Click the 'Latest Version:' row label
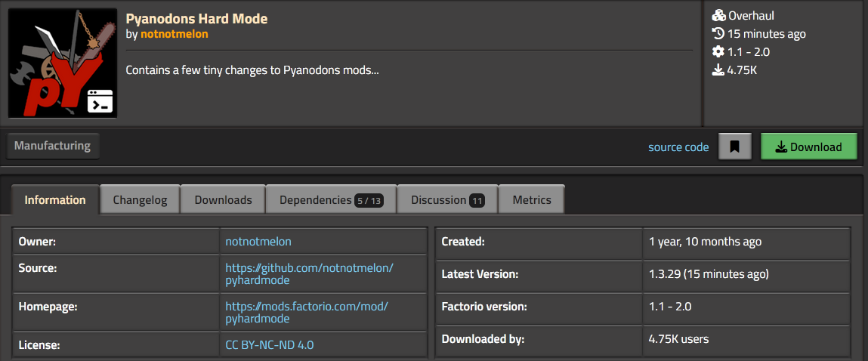This screenshot has height=361, width=868. tap(480, 274)
